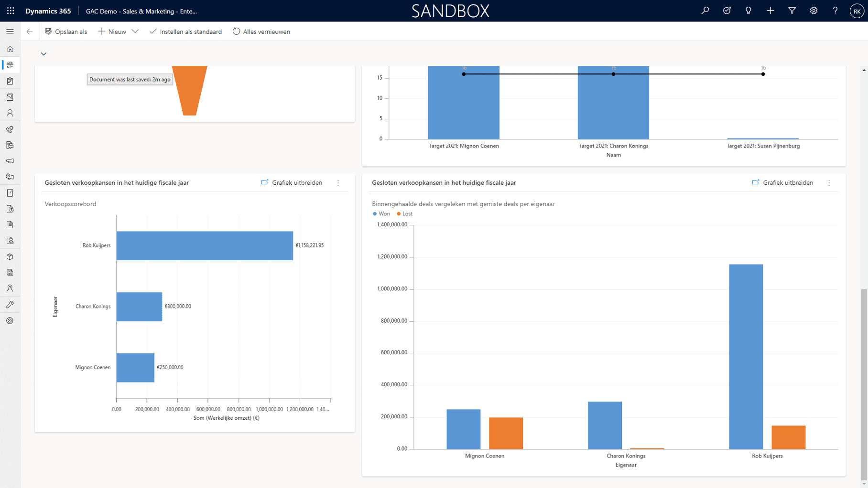
Task: Click Mignon Coenen's horizontal bar in Verkoopscorebord
Action: pyautogui.click(x=135, y=368)
